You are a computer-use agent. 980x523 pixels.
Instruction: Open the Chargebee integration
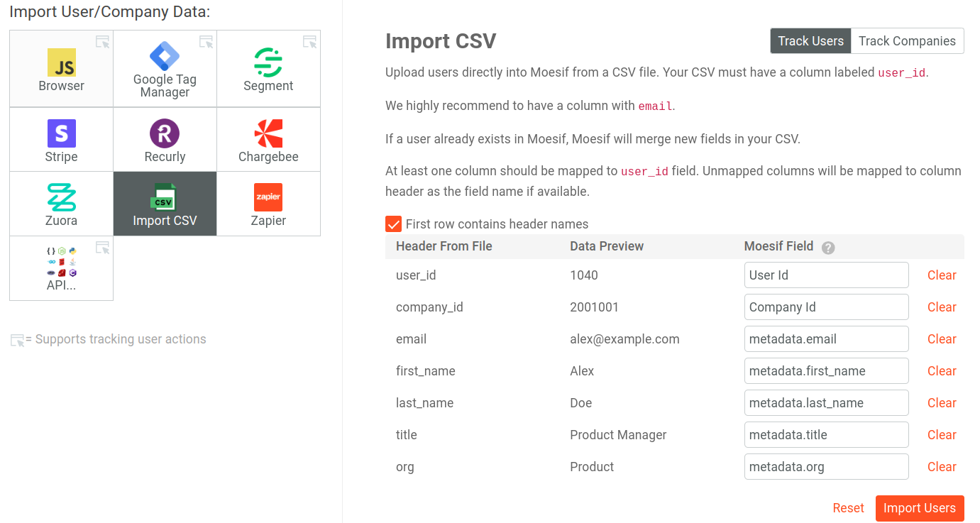tap(268, 139)
